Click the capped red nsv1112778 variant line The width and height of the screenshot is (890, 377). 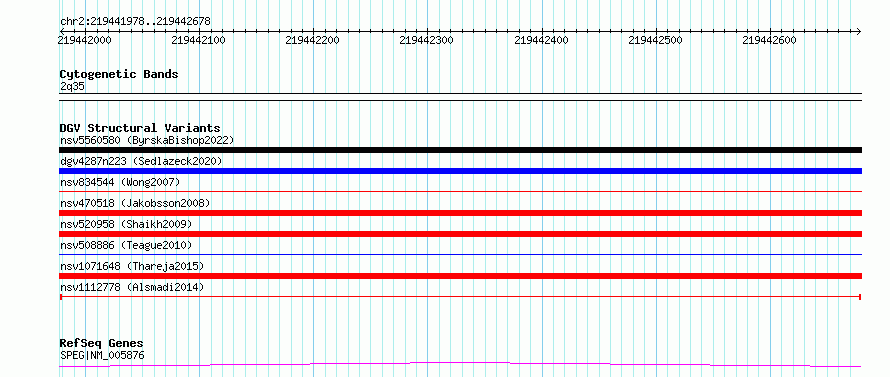[460, 297]
